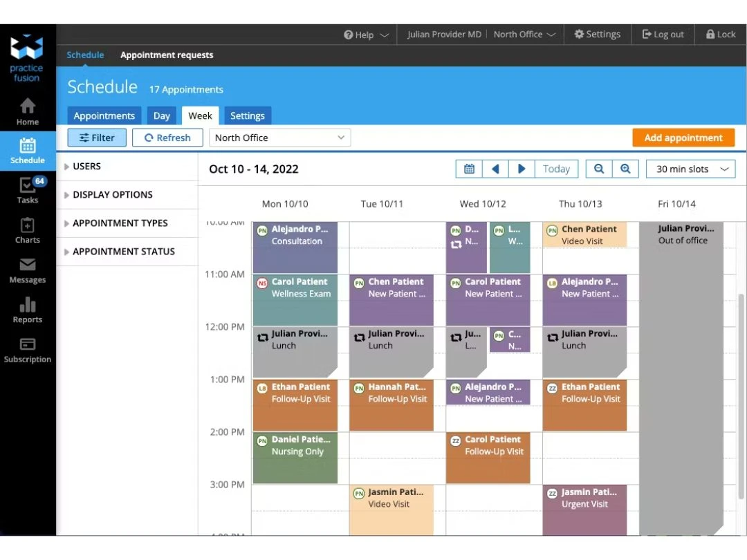Open the North Office top-bar dropdown

coord(524,35)
